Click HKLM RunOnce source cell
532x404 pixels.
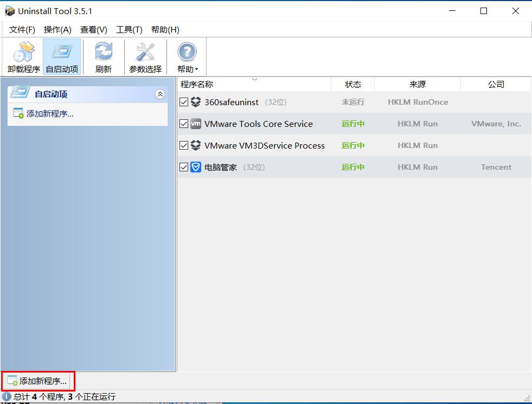tap(418, 102)
